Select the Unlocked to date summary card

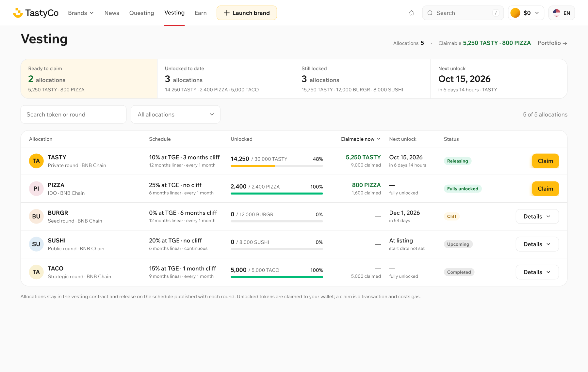[226, 79]
